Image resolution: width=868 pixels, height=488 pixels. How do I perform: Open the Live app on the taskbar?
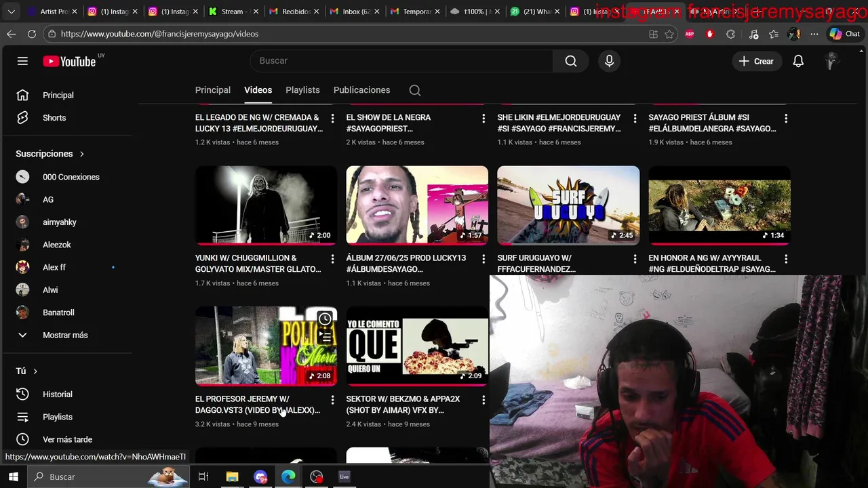(344, 476)
